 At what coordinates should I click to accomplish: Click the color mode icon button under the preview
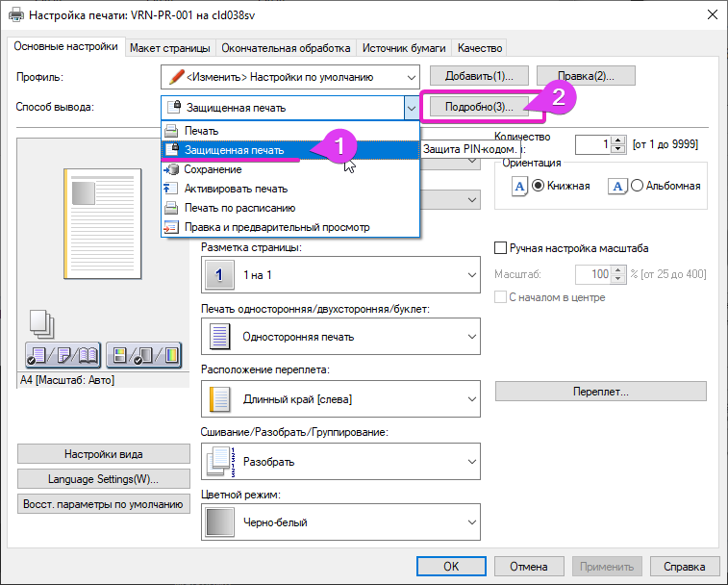(143, 357)
